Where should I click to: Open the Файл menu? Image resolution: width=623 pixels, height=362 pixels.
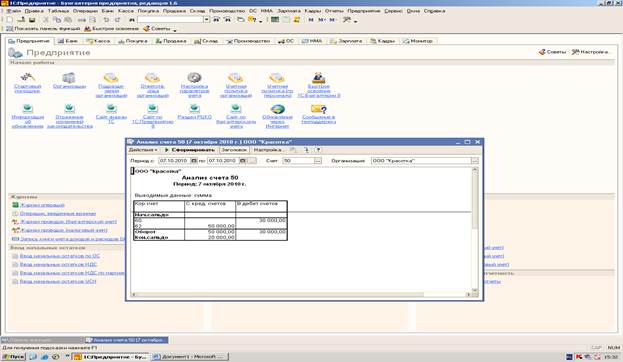(x=14, y=11)
